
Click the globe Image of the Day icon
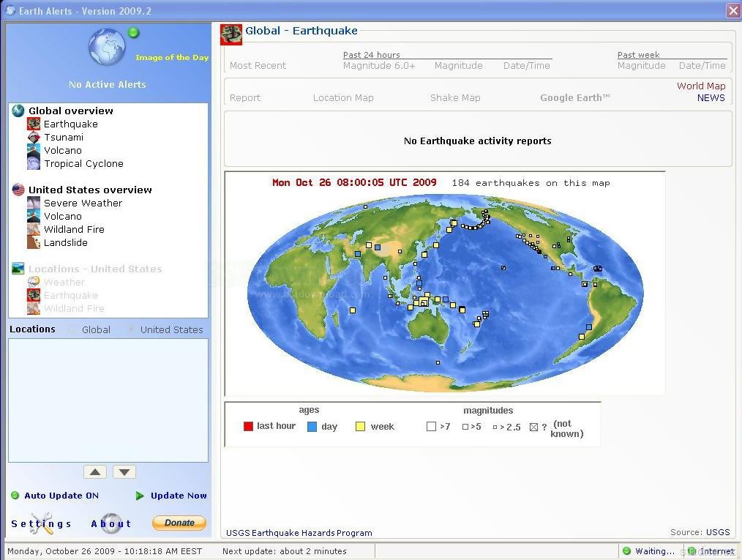pyautogui.click(x=107, y=48)
